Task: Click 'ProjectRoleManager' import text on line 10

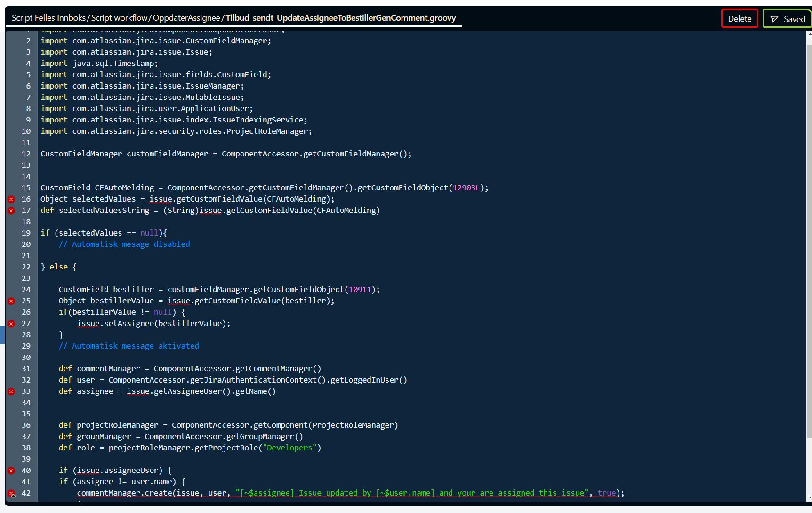Action: tap(267, 131)
